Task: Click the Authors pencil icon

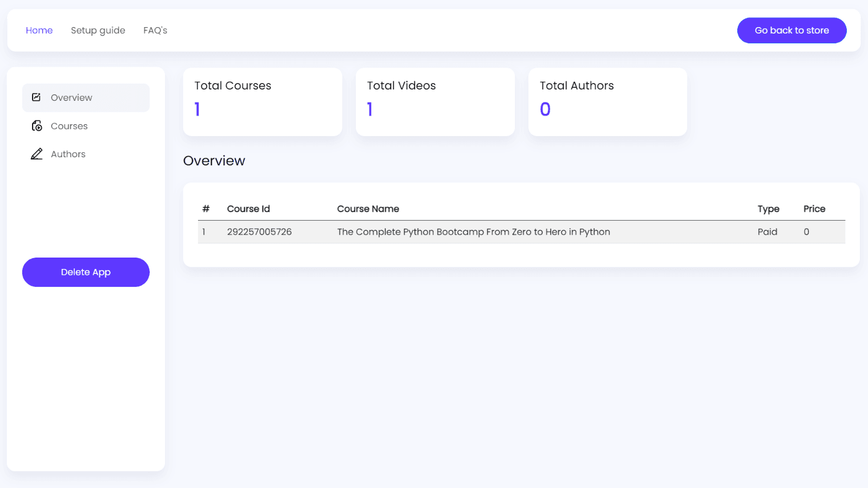Action: point(36,154)
